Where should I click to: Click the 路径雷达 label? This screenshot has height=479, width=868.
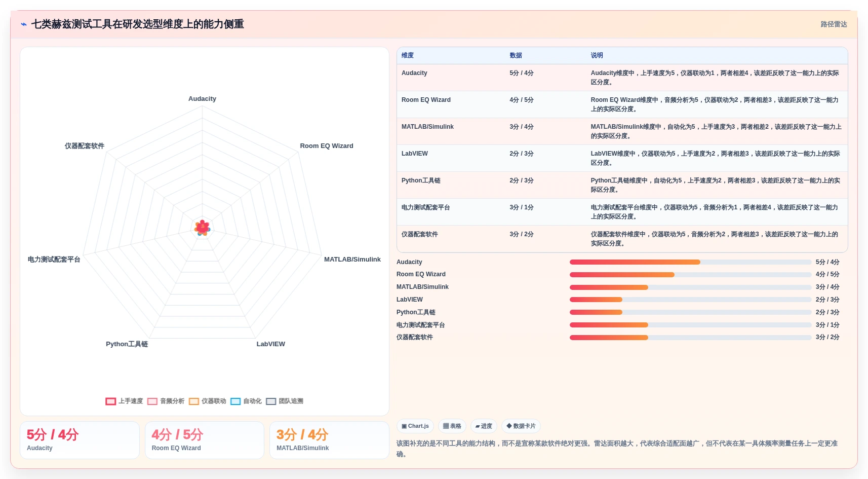pos(834,24)
